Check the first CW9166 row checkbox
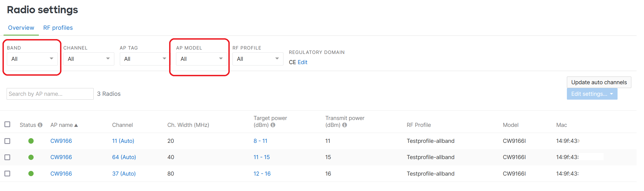This screenshot has width=644, height=191. click(x=7, y=141)
